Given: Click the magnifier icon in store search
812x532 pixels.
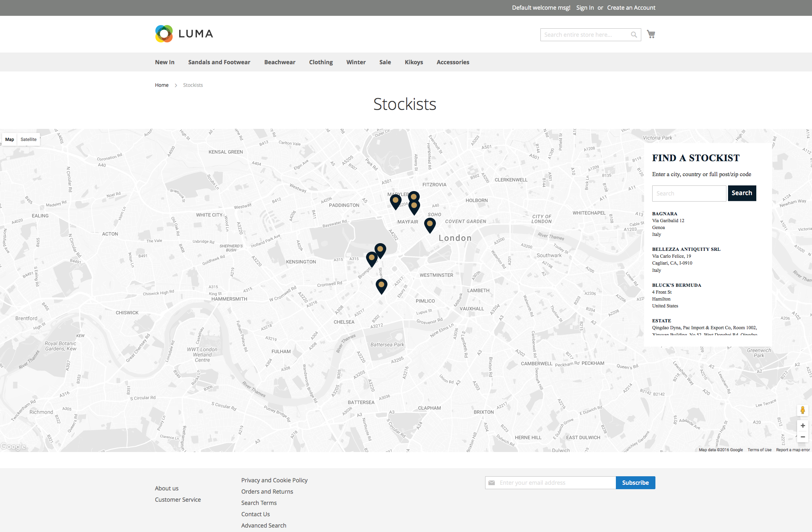Looking at the screenshot, I should point(634,35).
